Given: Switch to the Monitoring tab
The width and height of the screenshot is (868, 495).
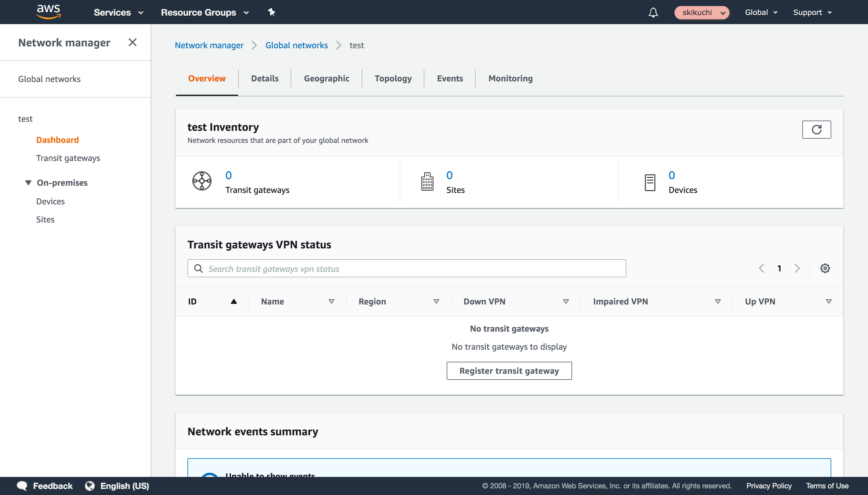Looking at the screenshot, I should pyautogui.click(x=510, y=78).
